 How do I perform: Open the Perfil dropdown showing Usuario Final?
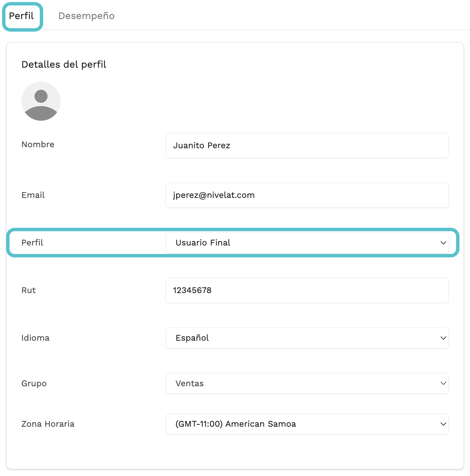(x=307, y=243)
